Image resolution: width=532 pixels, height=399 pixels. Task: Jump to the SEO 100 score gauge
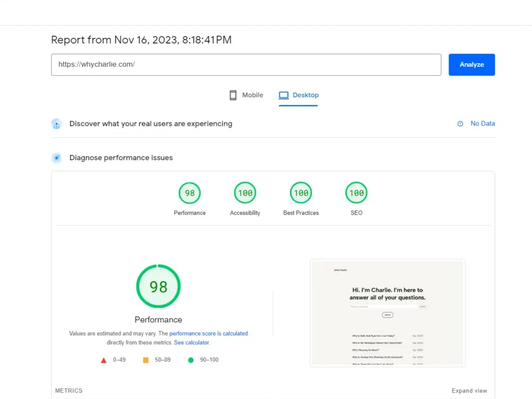pyautogui.click(x=356, y=193)
